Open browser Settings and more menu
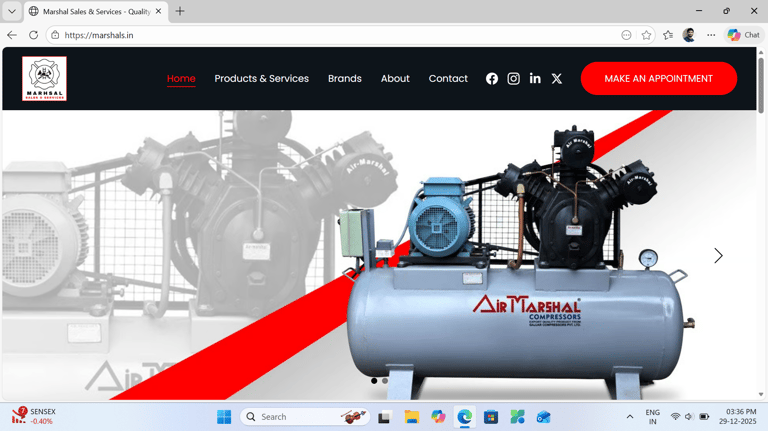Screen dimensions: 768x431 coord(711,35)
